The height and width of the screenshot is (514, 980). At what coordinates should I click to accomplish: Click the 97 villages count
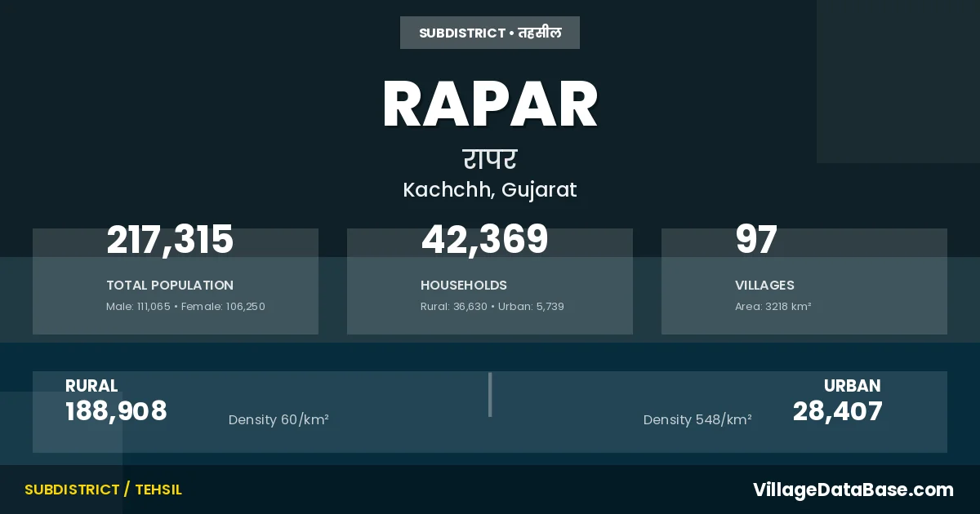click(756, 240)
